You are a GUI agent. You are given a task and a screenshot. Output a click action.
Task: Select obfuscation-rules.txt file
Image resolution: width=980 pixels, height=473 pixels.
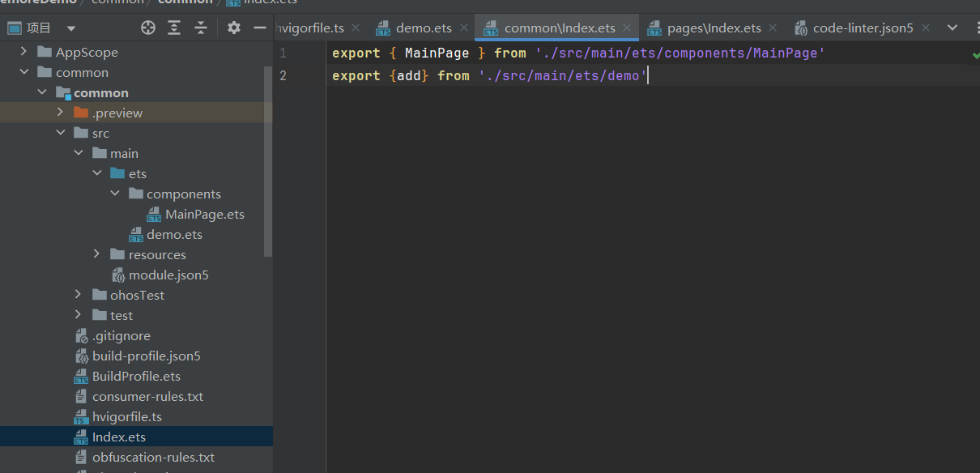coord(153,458)
